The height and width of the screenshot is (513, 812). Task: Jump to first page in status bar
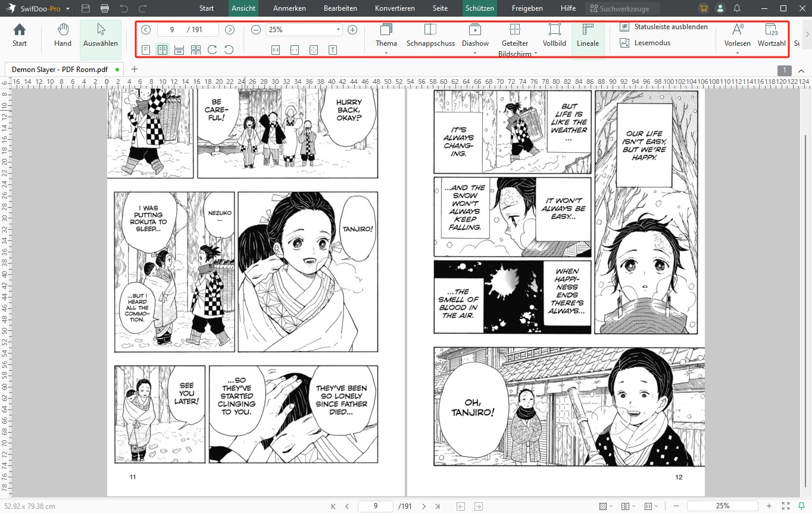point(333,506)
